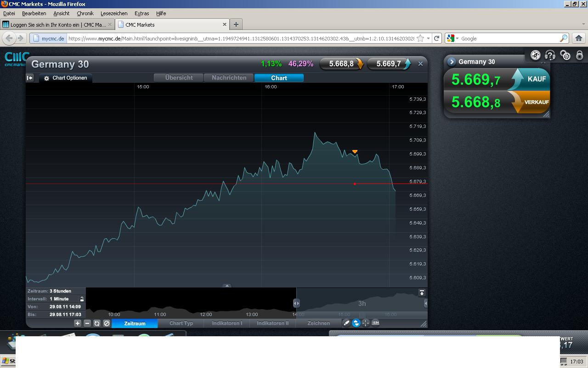The height and width of the screenshot is (368, 588).
Task: Click the right range slider handle in overview
Action: [426, 303]
